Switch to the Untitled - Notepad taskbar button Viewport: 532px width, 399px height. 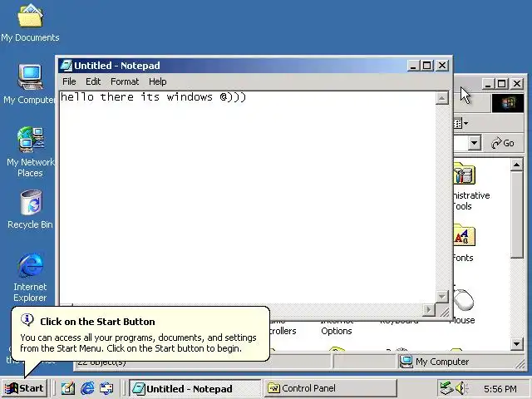[195, 388]
